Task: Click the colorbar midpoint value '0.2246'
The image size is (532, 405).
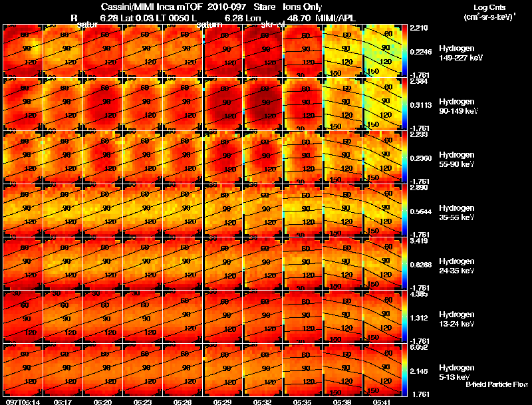Action: pyautogui.click(x=421, y=52)
